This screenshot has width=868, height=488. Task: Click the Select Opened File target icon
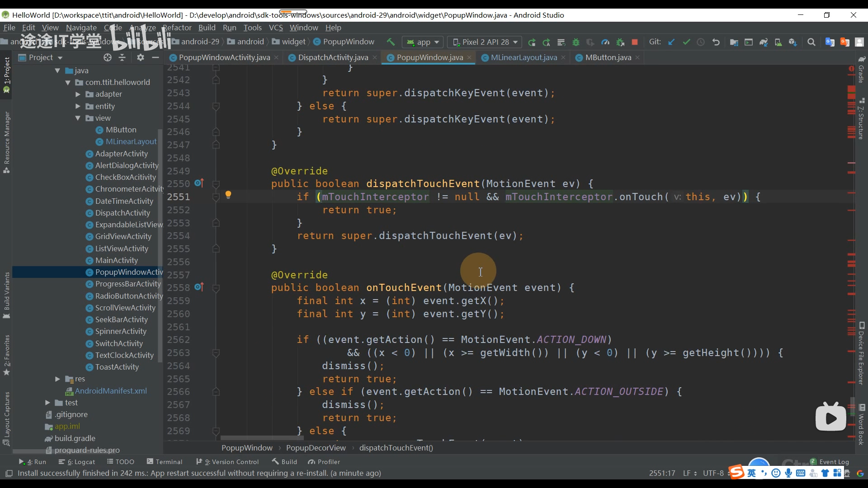pos(107,57)
